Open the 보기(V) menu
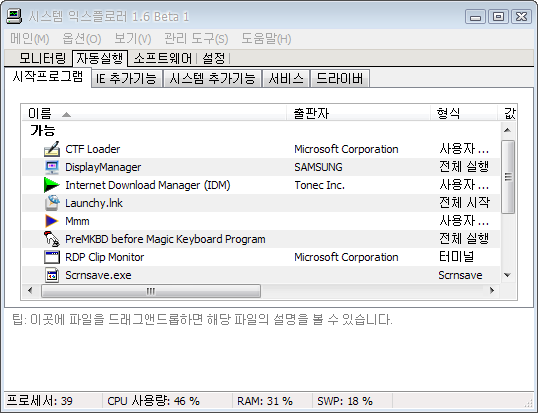This screenshot has width=538, height=413. coord(132,38)
